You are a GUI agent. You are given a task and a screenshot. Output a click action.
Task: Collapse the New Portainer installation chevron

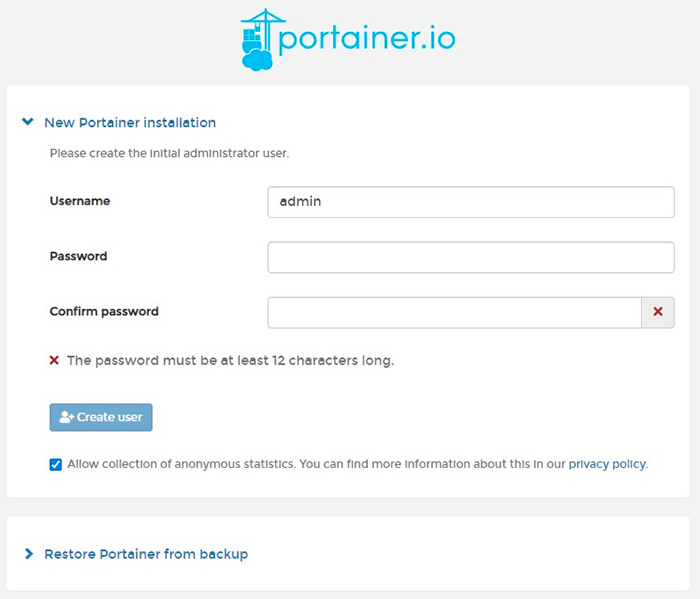tap(28, 121)
